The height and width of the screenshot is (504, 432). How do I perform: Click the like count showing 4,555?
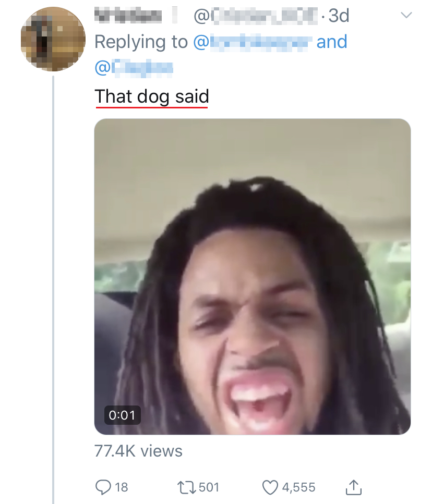pos(298,487)
